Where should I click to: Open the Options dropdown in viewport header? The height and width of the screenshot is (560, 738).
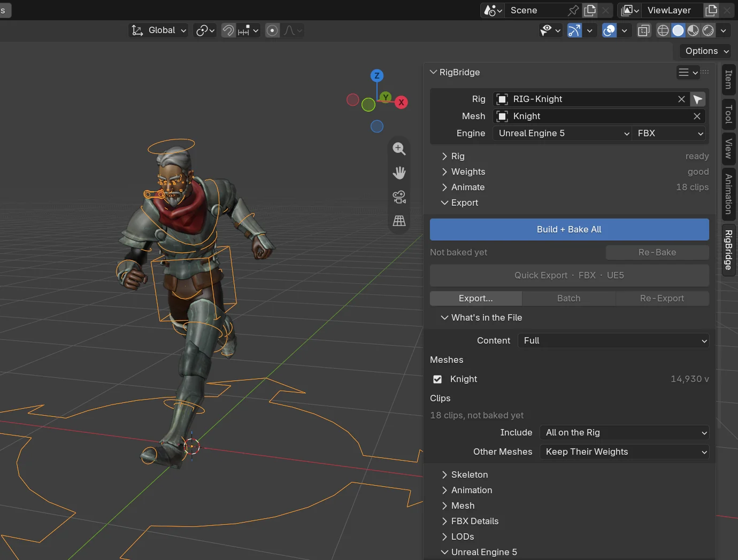pos(707,51)
